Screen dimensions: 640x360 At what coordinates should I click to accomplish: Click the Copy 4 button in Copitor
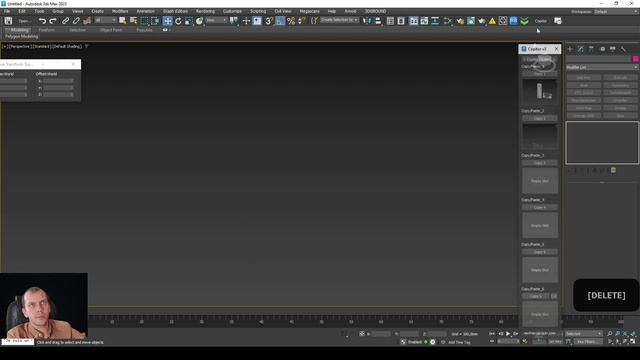click(540, 207)
